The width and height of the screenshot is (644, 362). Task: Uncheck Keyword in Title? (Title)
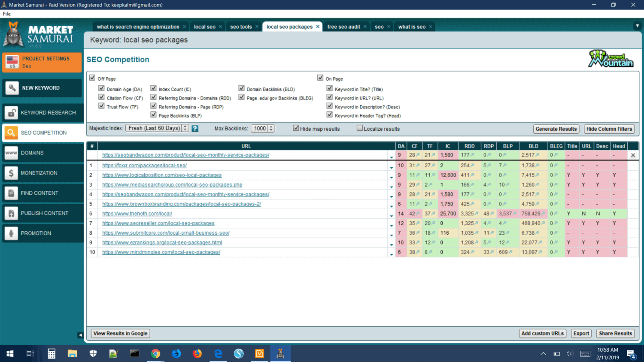click(330, 88)
